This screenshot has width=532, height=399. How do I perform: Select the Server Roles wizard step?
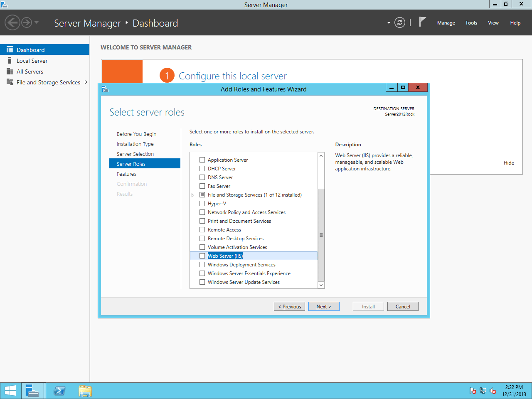point(145,164)
